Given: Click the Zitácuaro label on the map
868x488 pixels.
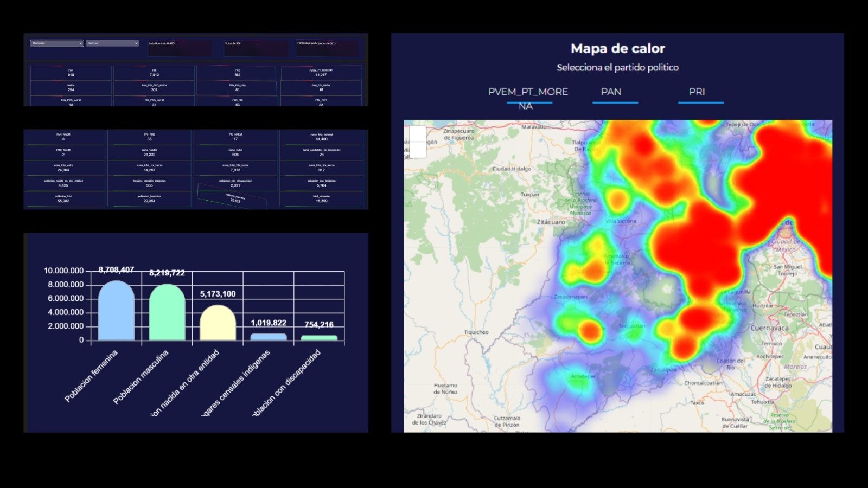Looking at the screenshot, I should coord(551,222).
